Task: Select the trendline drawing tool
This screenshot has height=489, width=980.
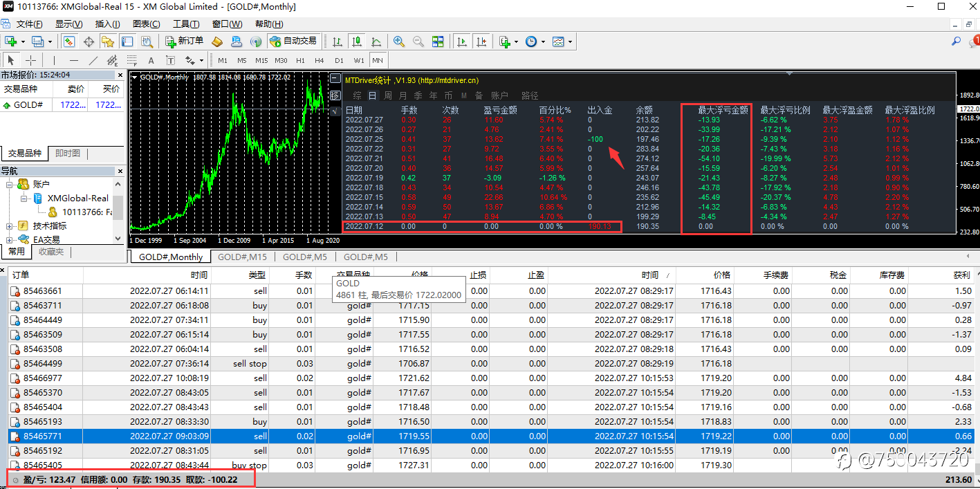Action: pos(93,60)
